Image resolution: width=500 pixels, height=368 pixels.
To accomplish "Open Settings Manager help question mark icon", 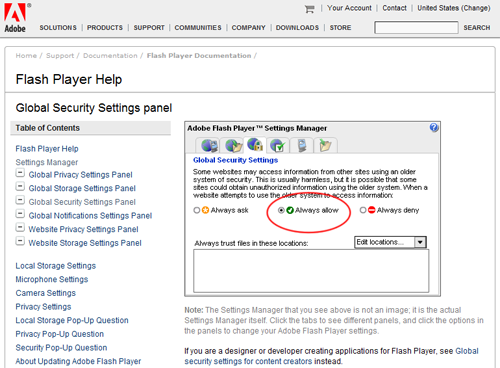I will click(x=434, y=127).
